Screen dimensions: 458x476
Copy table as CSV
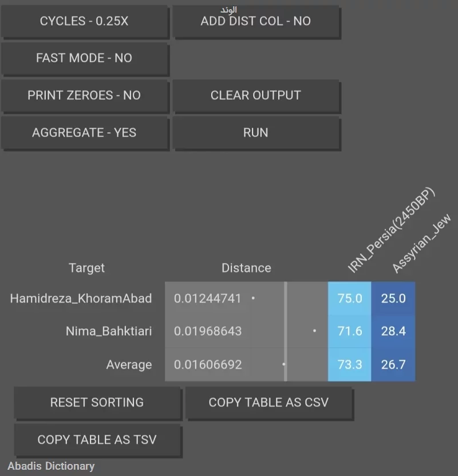coord(269,403)
